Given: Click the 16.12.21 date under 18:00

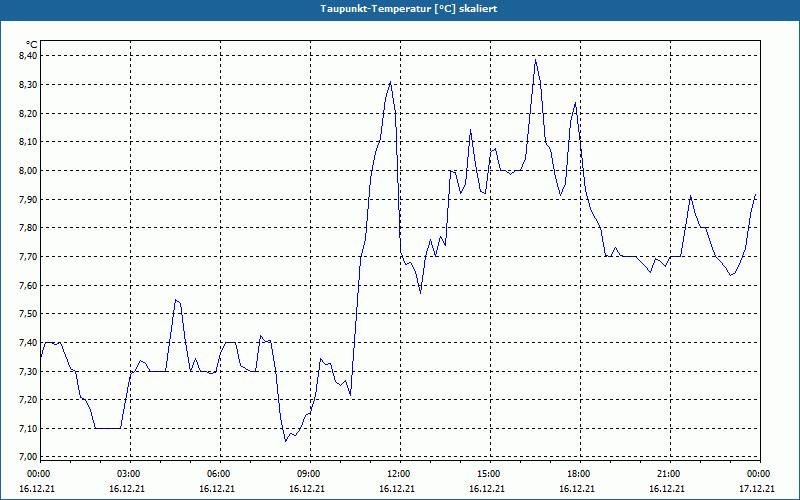Looking at the screenshot, I should coord(577,489).
